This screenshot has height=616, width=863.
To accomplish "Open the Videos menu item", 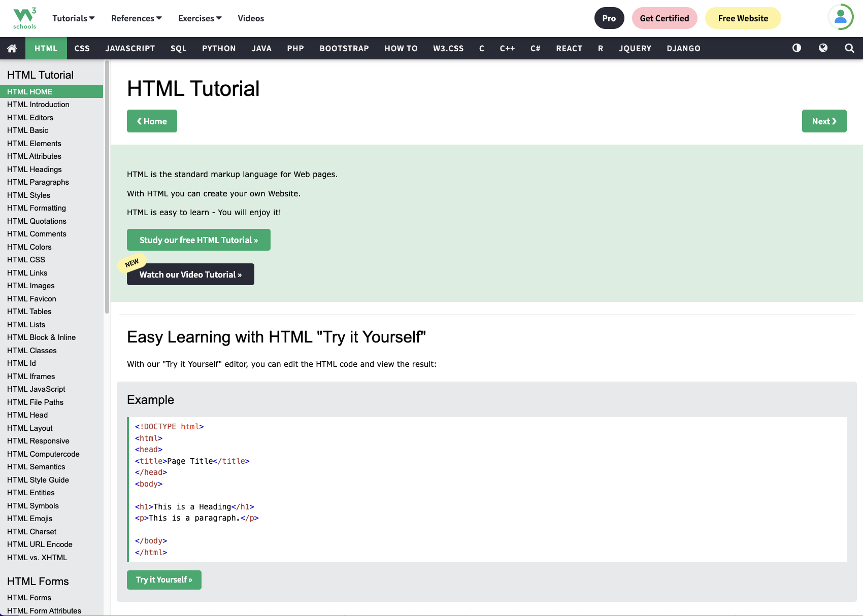I will point(251,18).
